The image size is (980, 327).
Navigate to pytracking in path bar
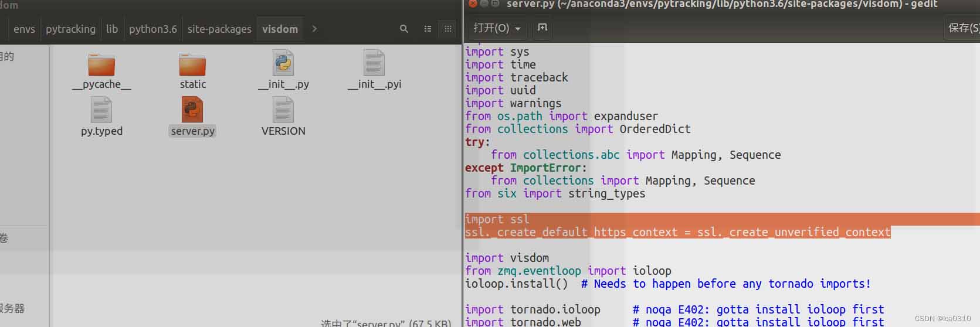click(70, 29)
